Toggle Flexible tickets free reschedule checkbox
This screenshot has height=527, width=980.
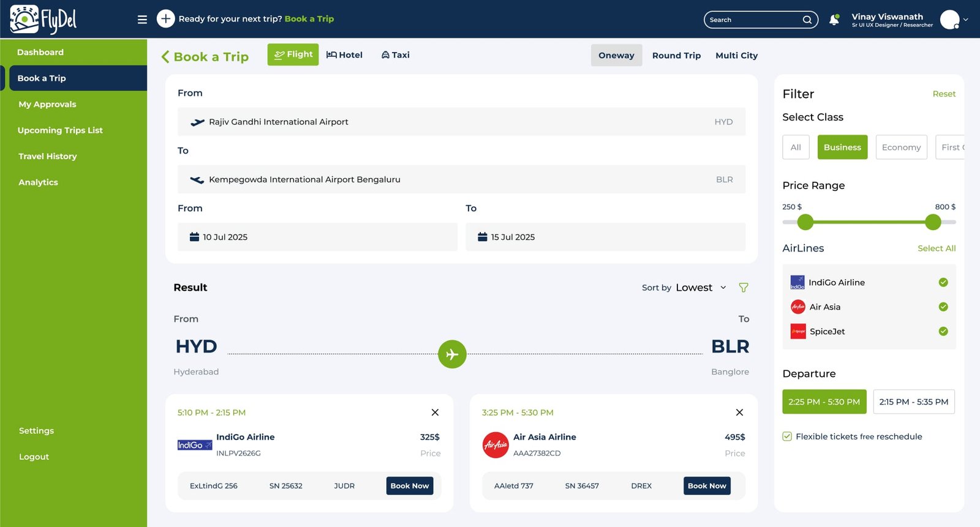787,436
